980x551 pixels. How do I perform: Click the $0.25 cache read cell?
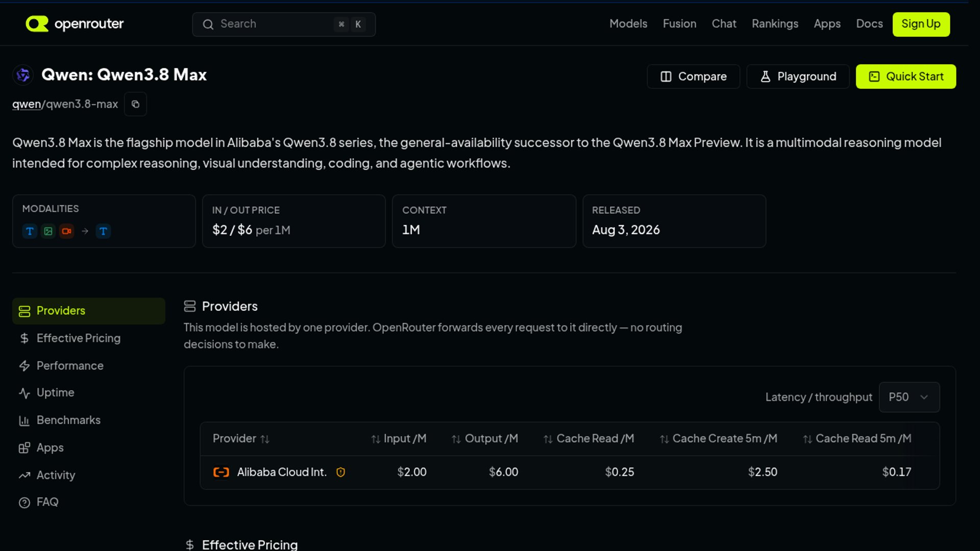620,472
